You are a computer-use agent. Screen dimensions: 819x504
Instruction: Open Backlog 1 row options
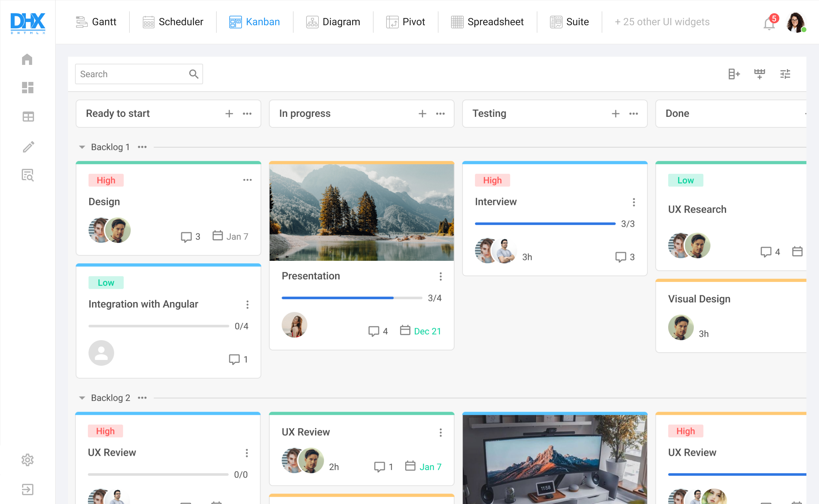[142, 147]
